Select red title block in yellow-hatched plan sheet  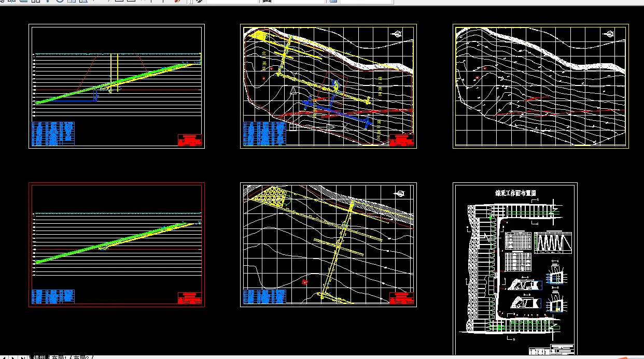point(401,298)
